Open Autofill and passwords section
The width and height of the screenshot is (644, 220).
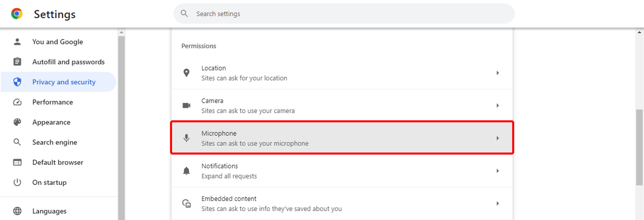68,62
